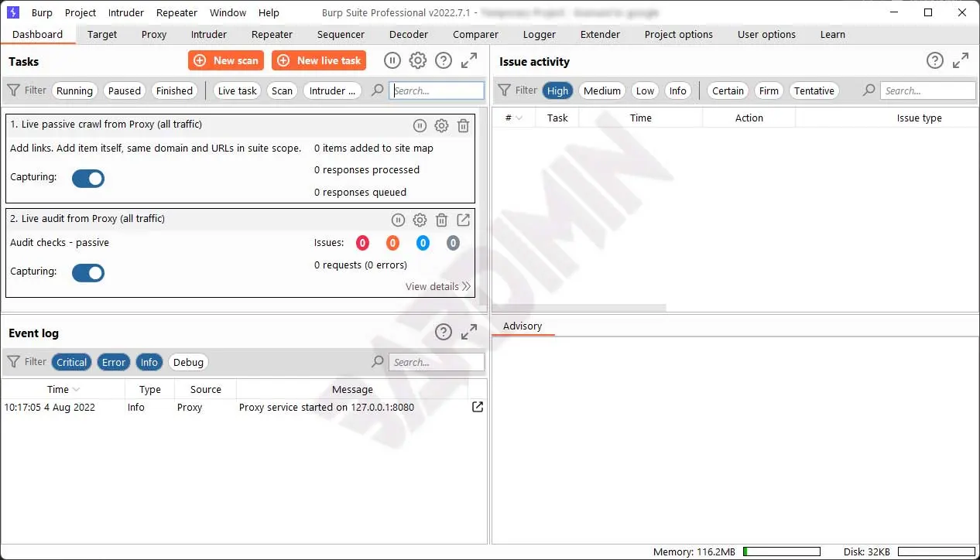980x560 pixels.
Task: Open the # column sort dropdown
Action: pos(519,118)
